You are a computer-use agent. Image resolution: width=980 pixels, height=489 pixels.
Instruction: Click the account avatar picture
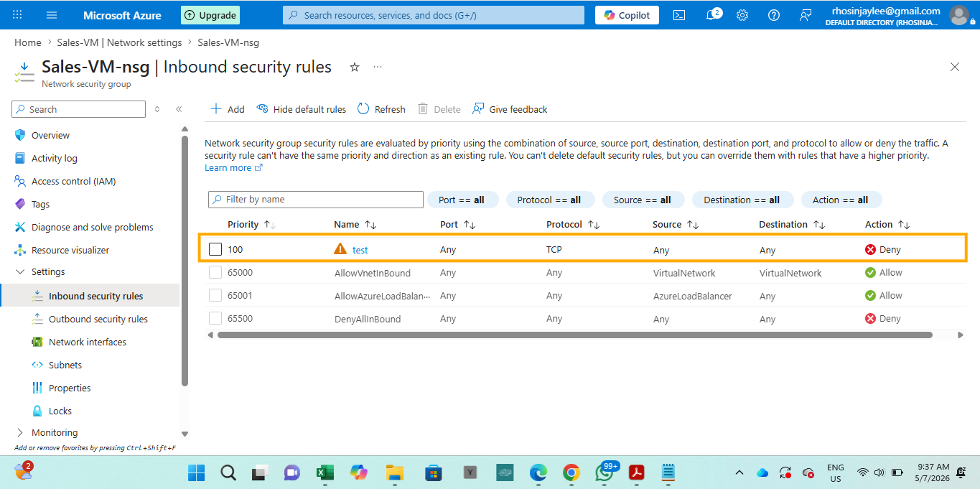click(958, 15)
